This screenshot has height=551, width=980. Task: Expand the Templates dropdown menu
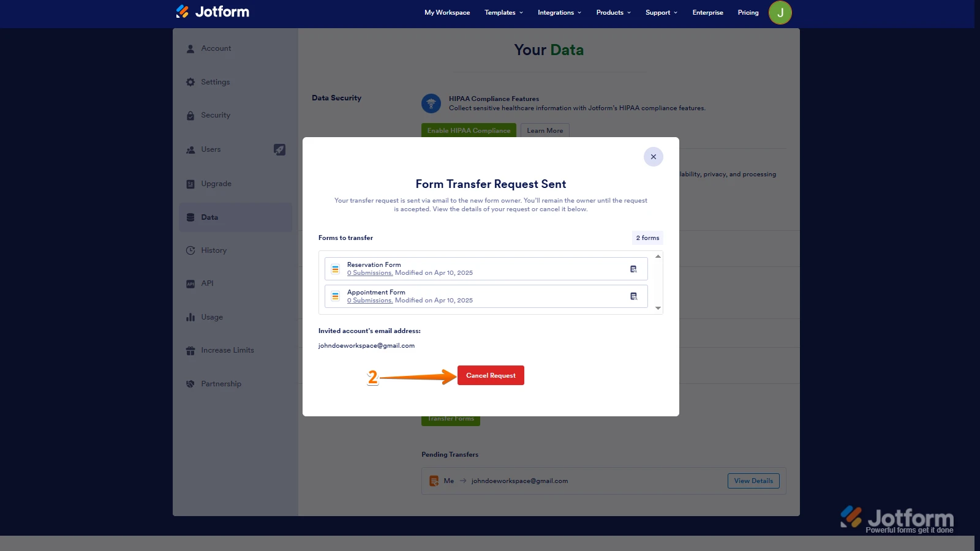tap(503, 12)
